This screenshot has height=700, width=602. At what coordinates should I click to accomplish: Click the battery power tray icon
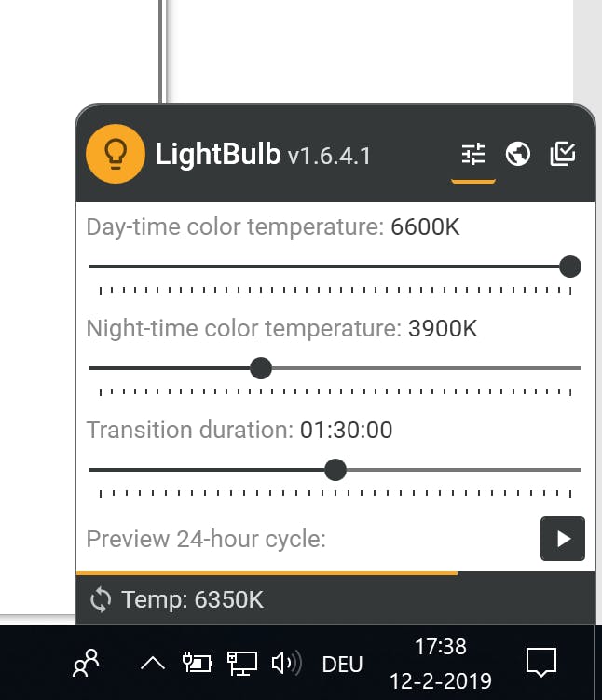coord(197,664)
